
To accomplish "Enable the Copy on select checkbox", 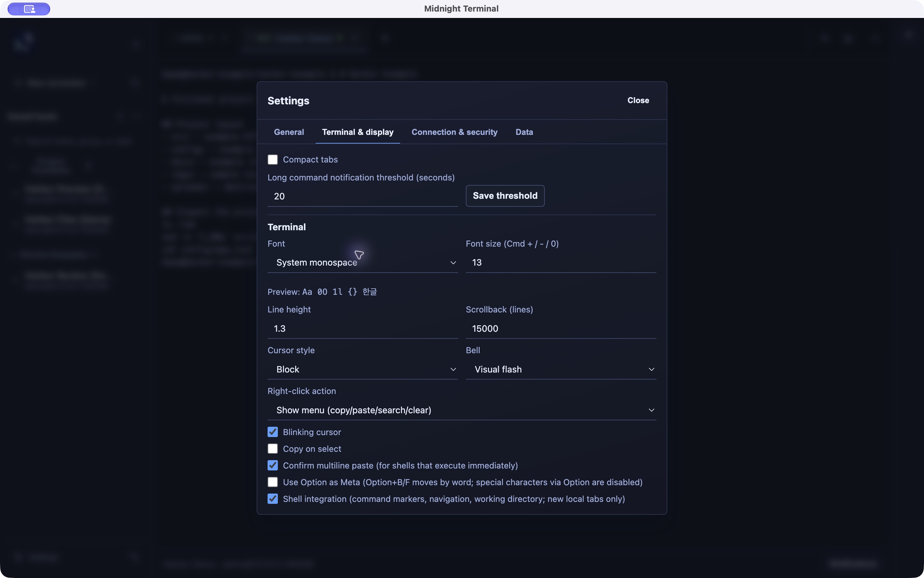I will click(x=273, y=449).
